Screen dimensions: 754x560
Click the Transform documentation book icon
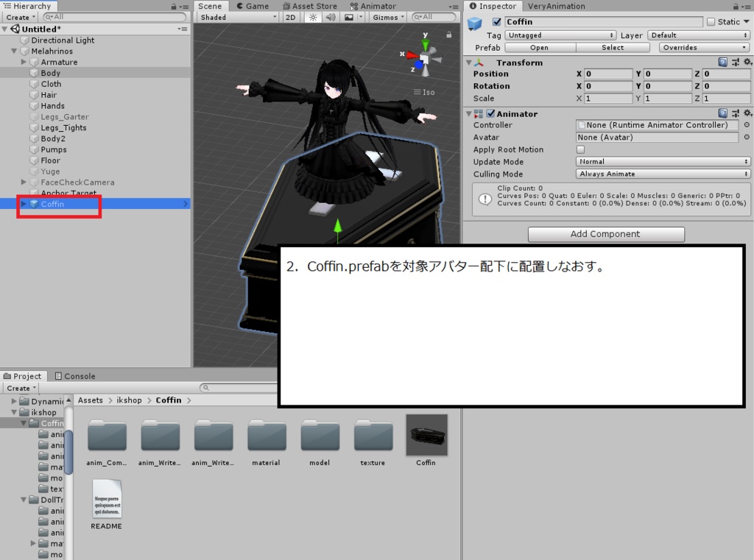pos(722,62)
